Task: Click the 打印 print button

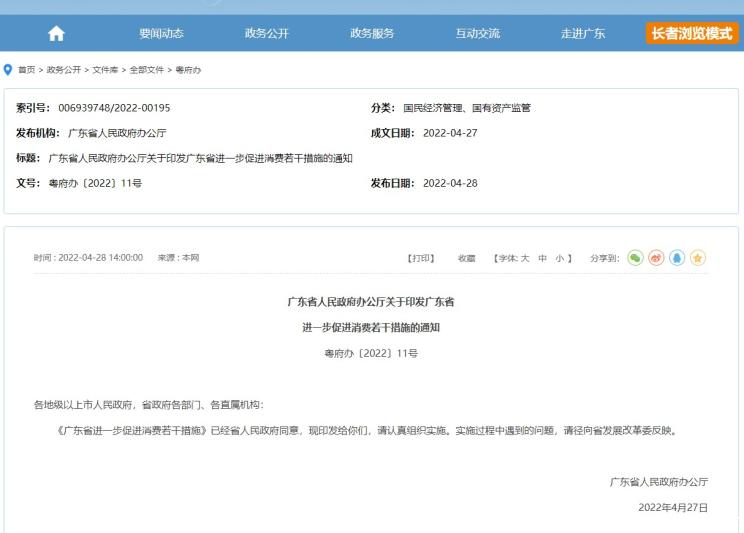Action: coord(421,258)
